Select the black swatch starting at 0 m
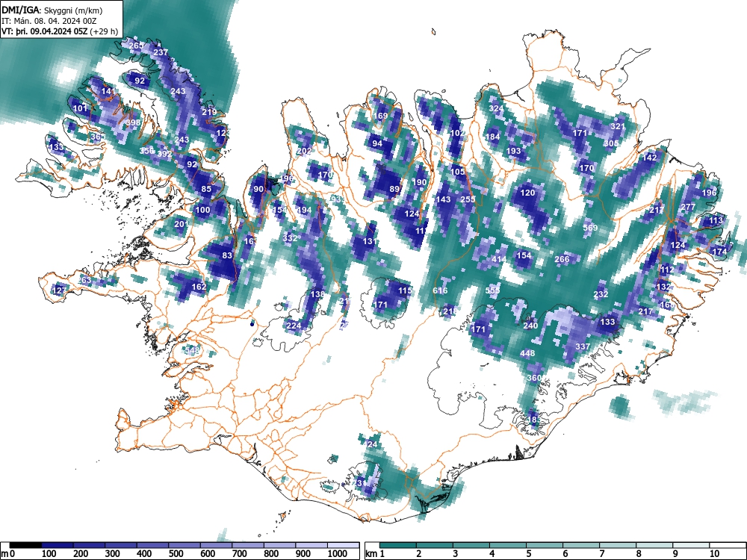 (25, 545)
